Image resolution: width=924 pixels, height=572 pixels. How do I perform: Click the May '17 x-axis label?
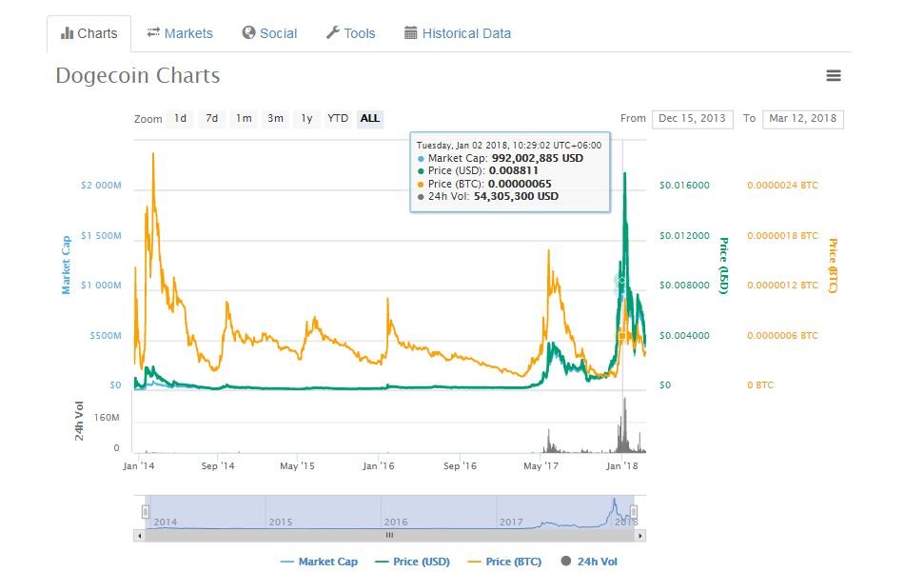pos(541,466)
